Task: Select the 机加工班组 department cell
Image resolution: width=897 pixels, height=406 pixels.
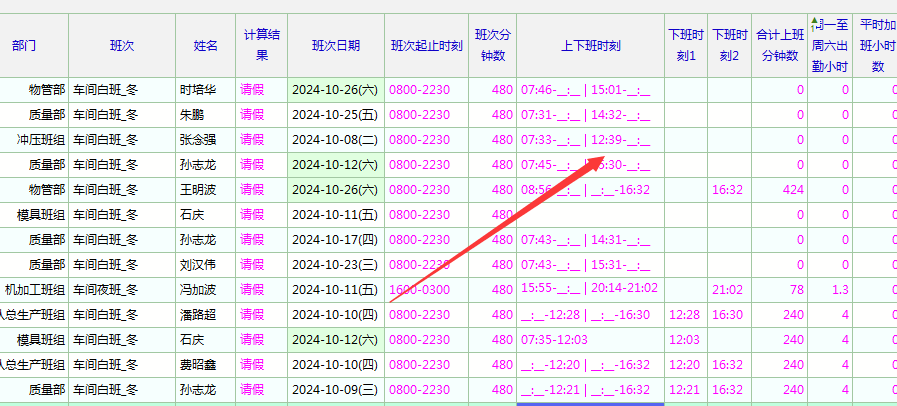Action: point(35,290)
